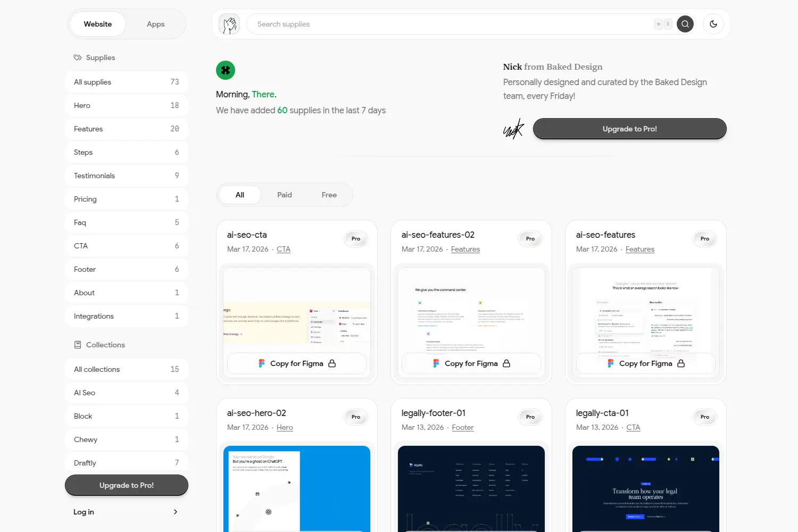Click Features link under ai-seo-features
Image resolution: width=798 pixels, height=532 pixels.
tap(640, 249)
